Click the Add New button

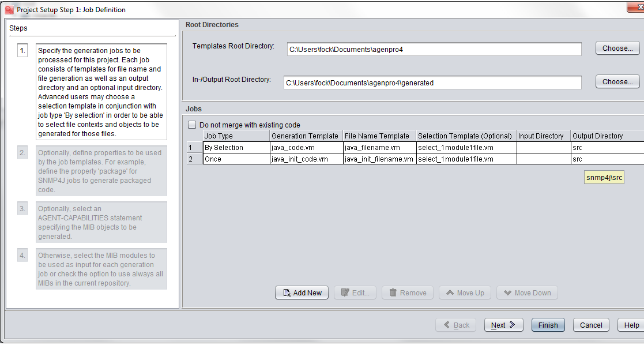point(302,292)
